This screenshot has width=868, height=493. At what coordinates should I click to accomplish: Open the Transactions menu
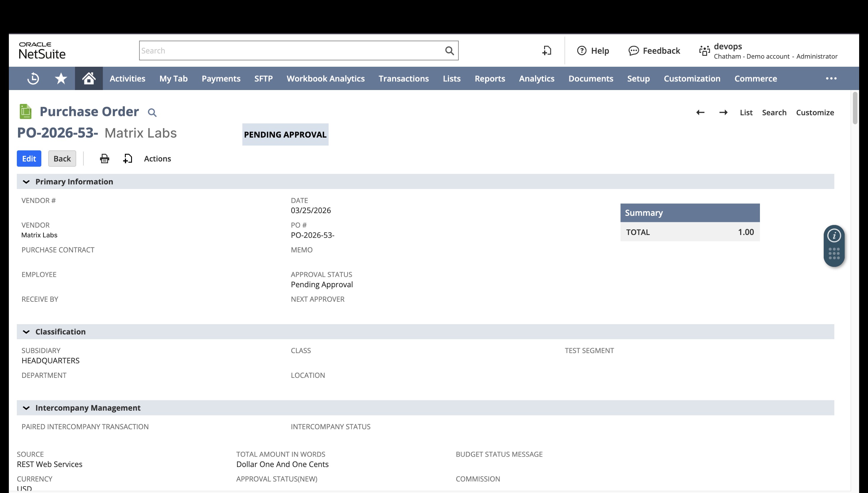click(x=404, y=79)
